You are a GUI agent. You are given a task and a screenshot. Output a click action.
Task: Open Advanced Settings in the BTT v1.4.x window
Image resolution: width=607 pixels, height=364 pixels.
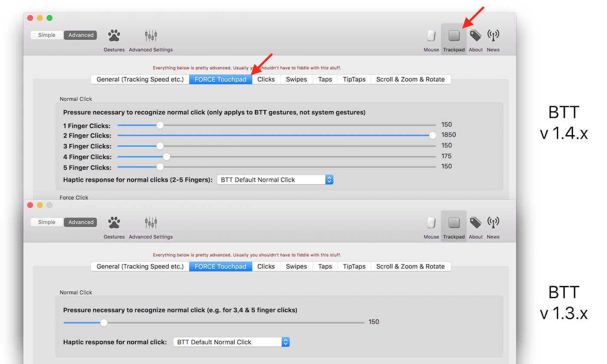[151, 41]
